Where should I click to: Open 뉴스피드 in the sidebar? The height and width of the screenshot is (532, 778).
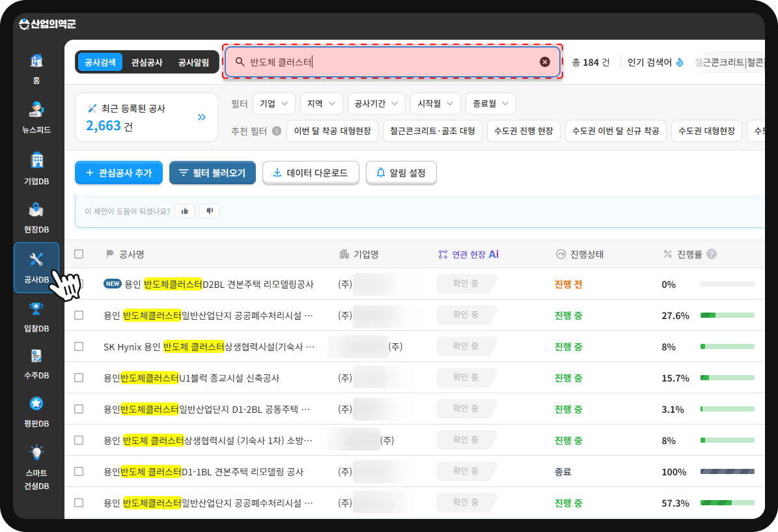[x=36, y=117]
